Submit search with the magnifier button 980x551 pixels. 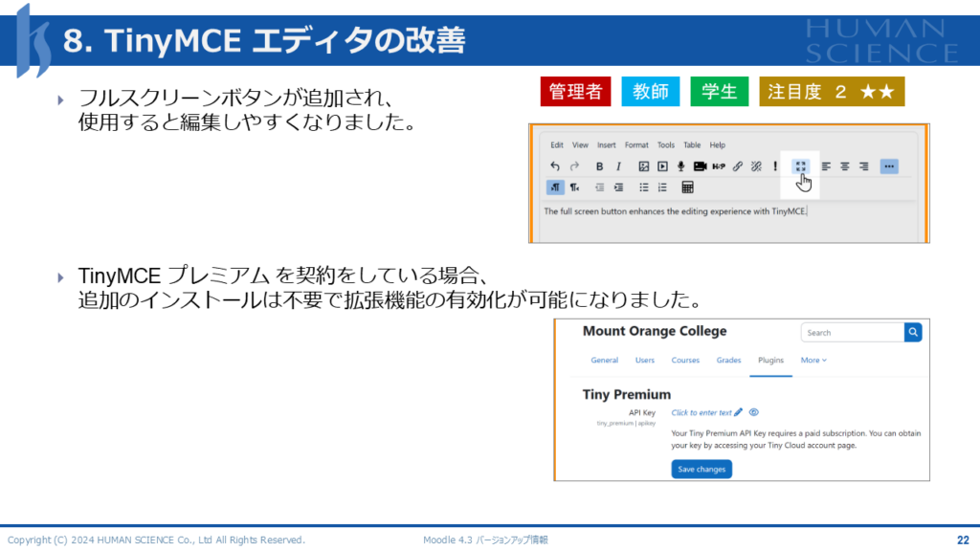(913, 332)
